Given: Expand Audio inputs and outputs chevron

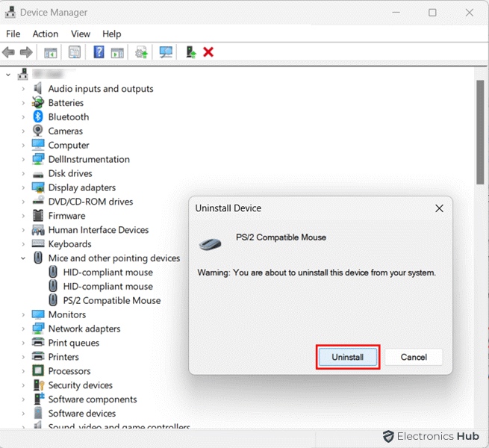Looking at the screenshot, I should click(23, 89).
